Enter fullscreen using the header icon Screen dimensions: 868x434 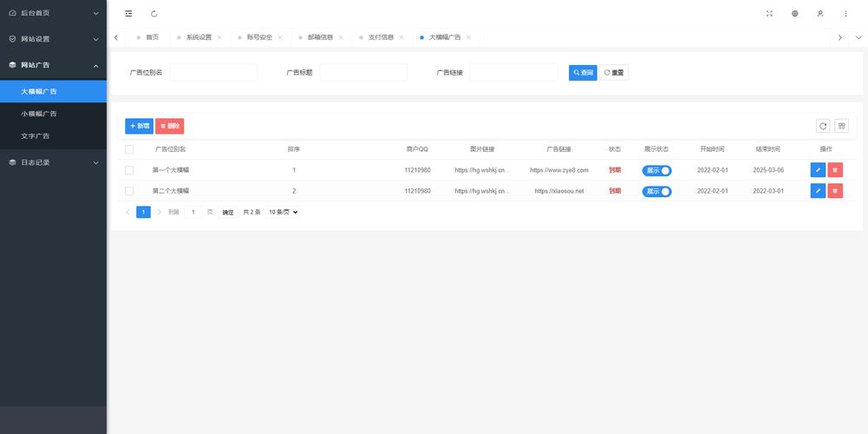[769, 14]
